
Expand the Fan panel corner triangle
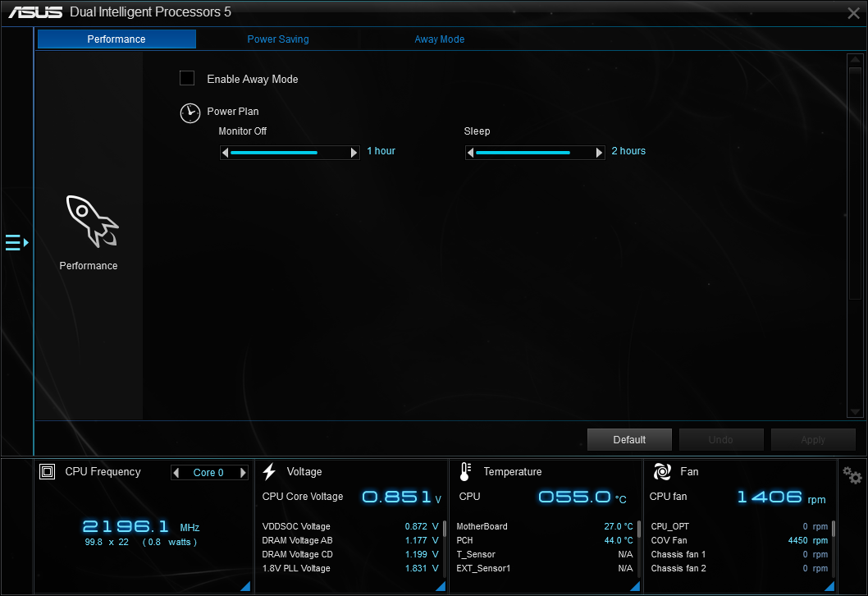point(829,586)
